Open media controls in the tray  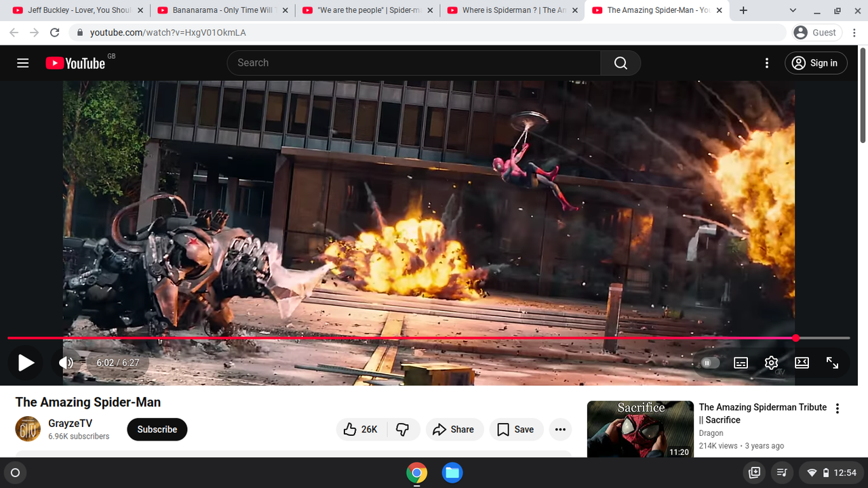(x=782, y=472)
